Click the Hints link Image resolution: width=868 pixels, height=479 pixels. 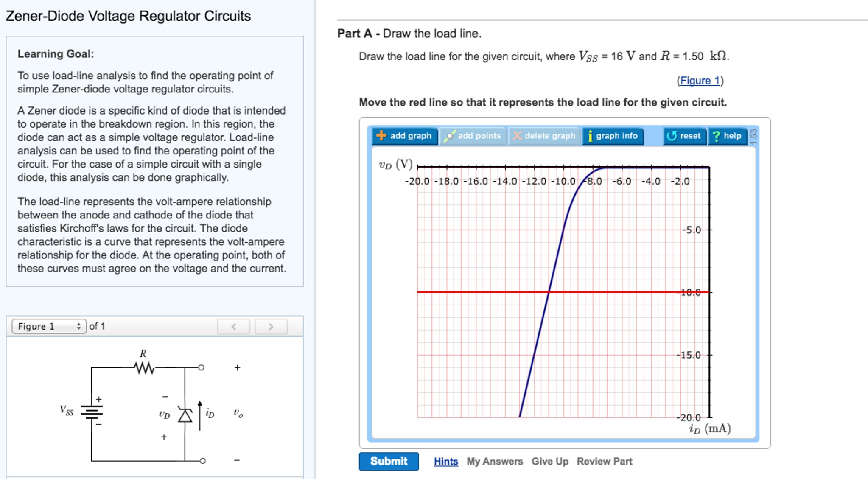445,461
